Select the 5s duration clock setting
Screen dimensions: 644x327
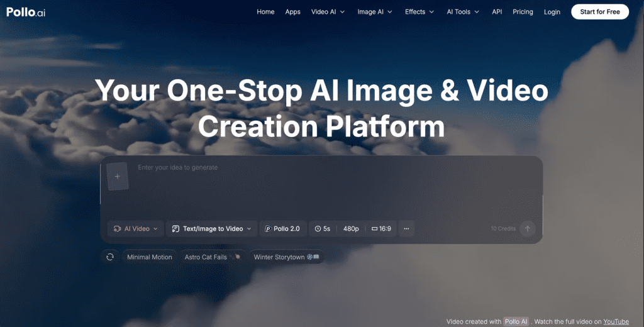click(x=323, y=229)
